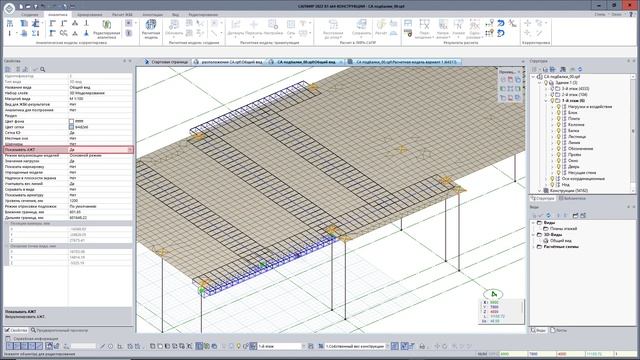Image resolution: width=640 pixels, height=360 pixels.
Task: Click blue refresh icon in Виды panel toolbar
Action: click(549, 215)
